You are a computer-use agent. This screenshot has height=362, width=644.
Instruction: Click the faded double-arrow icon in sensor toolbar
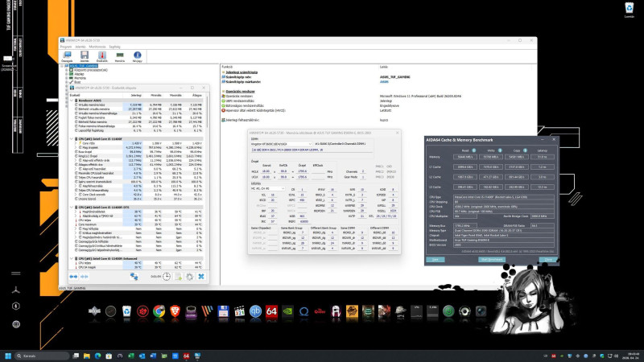(x=85, y=277)
